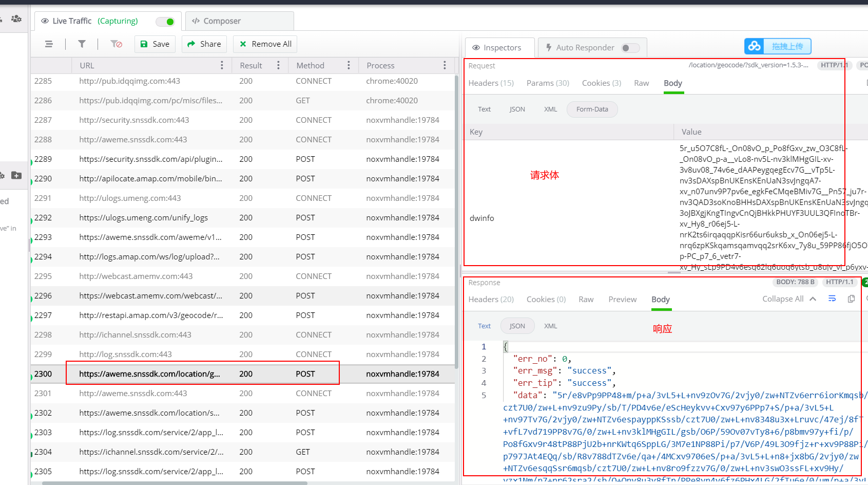Open Process column options menu
Image resolution: width=868 pixels, height=485 pixels.
pos(445,65)
